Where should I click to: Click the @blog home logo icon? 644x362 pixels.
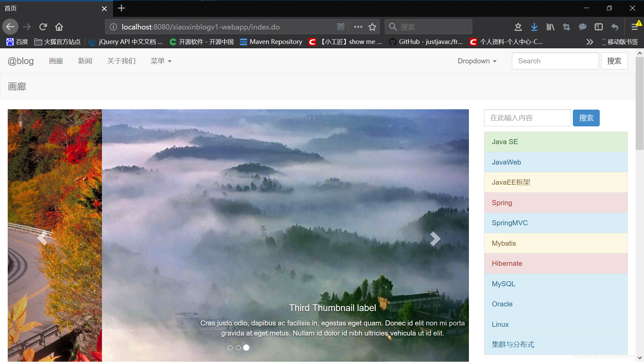click(21, 61)
